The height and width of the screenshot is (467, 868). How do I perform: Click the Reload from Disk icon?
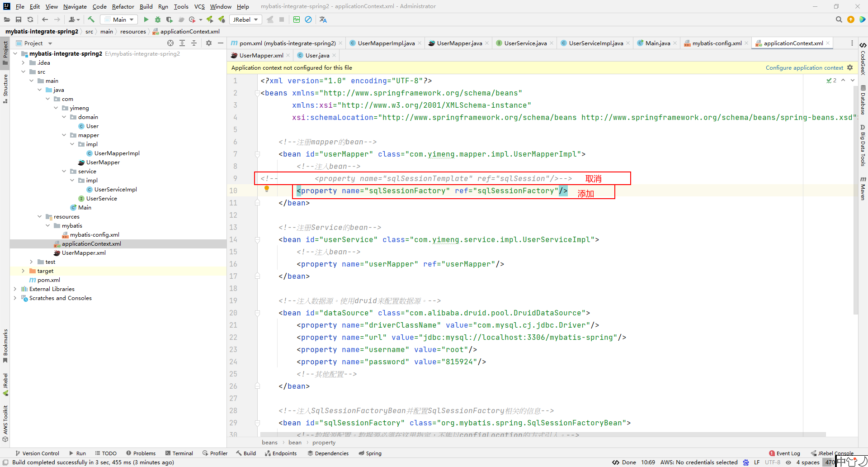[x=30, y=19]
